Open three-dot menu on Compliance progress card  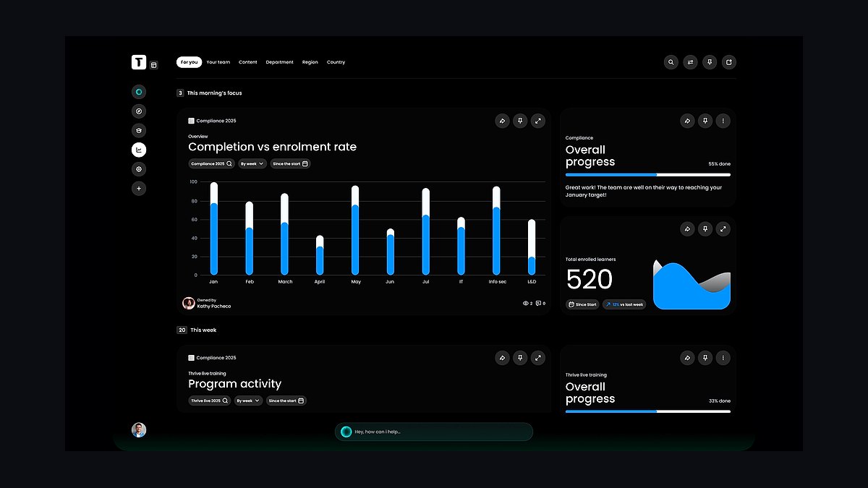pos(723,121)
